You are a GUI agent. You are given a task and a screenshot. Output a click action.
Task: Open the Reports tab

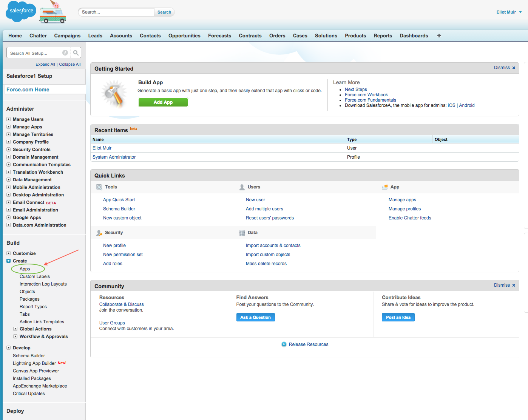click(383, 36)
